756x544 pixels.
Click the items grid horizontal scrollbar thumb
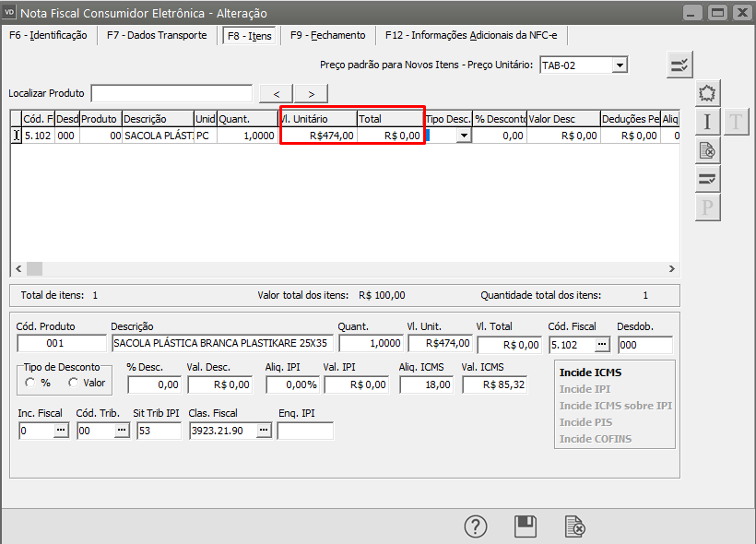34,268
